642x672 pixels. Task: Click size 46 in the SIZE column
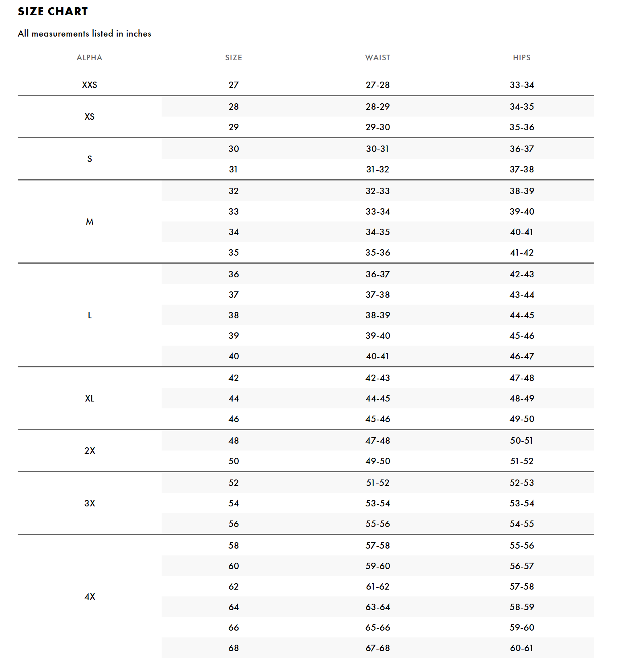click(x=234, y=419)
